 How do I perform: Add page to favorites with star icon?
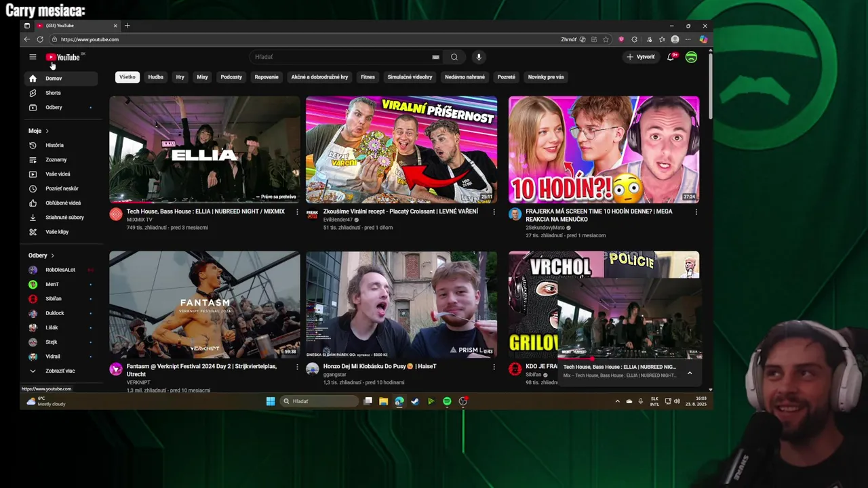tap(606, 39)
